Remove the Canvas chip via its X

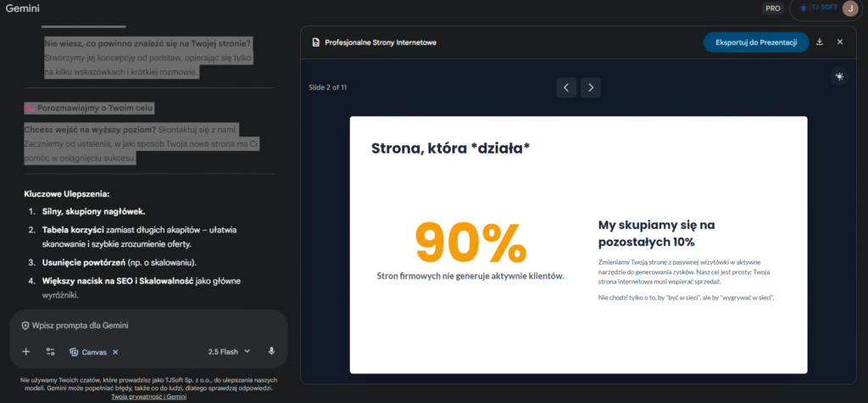coord(115,351)
